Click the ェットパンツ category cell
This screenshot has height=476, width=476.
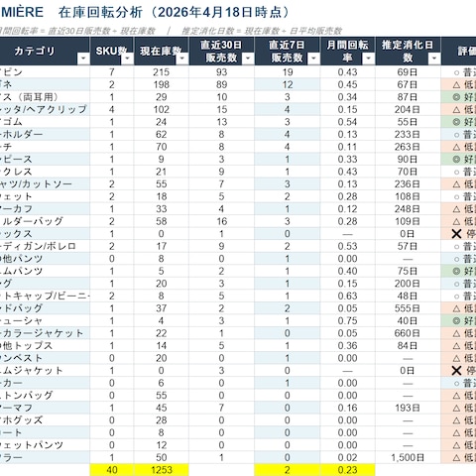[45, 445]
